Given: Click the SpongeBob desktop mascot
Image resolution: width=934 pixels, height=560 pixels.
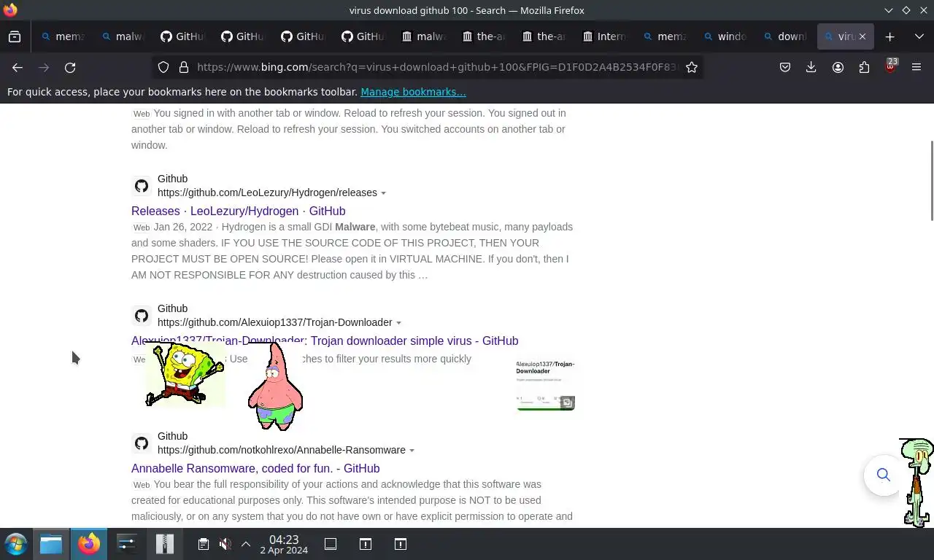Looking at the screenshot, I should pyautogui.click(x=184, y=374).
